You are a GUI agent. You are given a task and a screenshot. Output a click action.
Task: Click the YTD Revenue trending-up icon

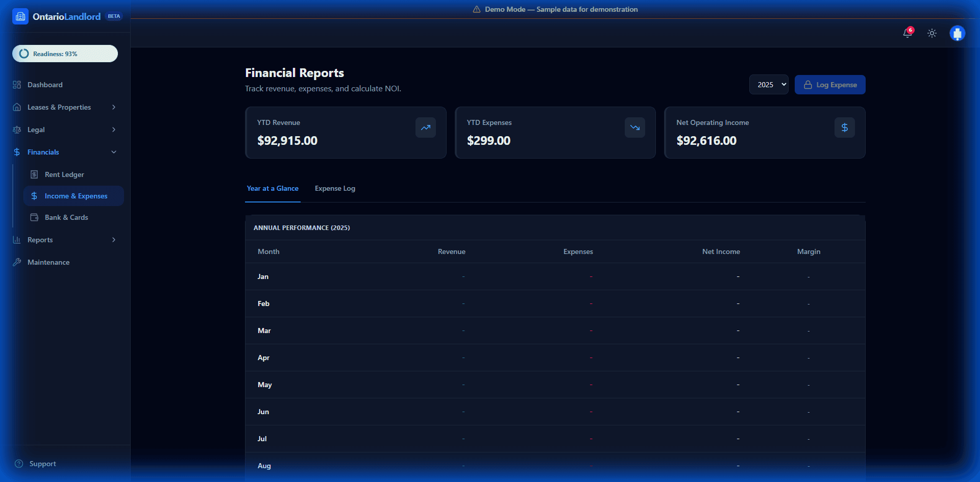point(426,128)
